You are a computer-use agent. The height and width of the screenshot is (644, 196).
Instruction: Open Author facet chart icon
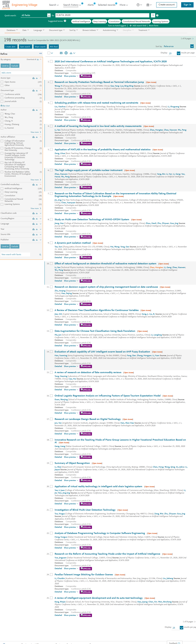point(34,110)
